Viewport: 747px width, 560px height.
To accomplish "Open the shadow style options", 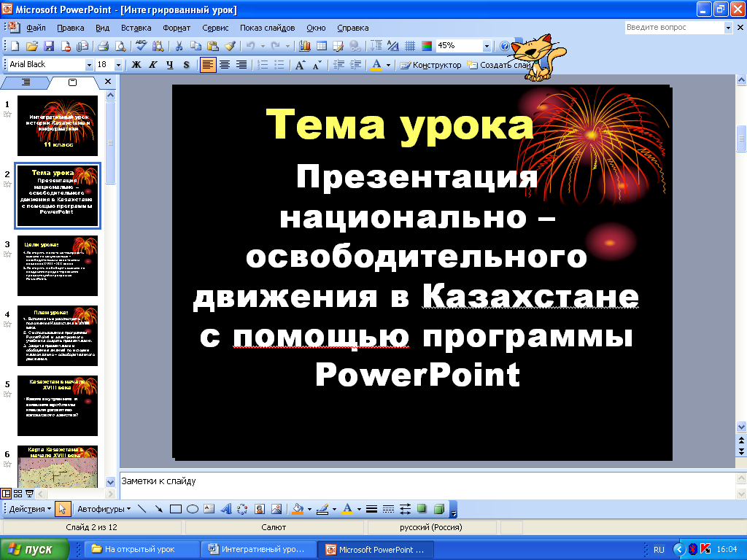I will click(x=422, y=509).
